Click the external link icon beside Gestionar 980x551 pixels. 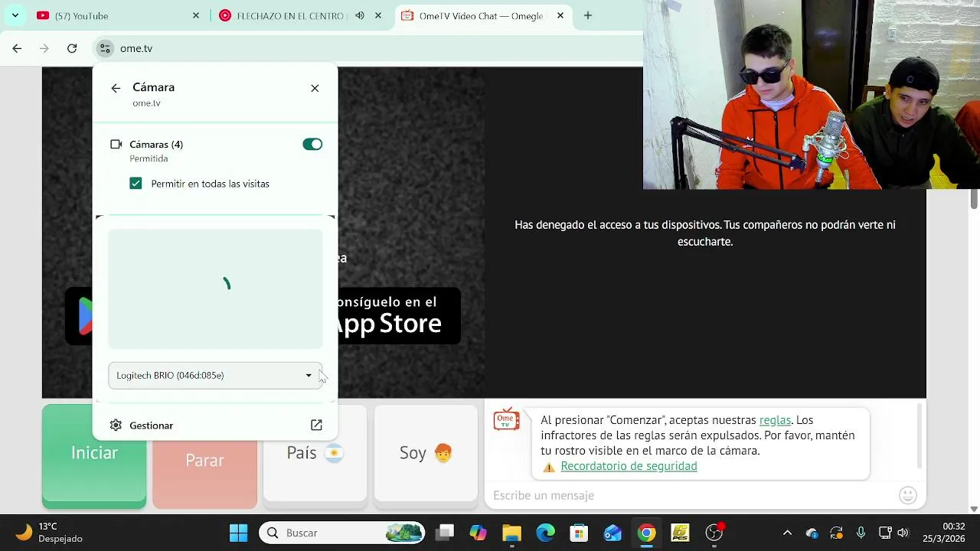tap(316, 425)
